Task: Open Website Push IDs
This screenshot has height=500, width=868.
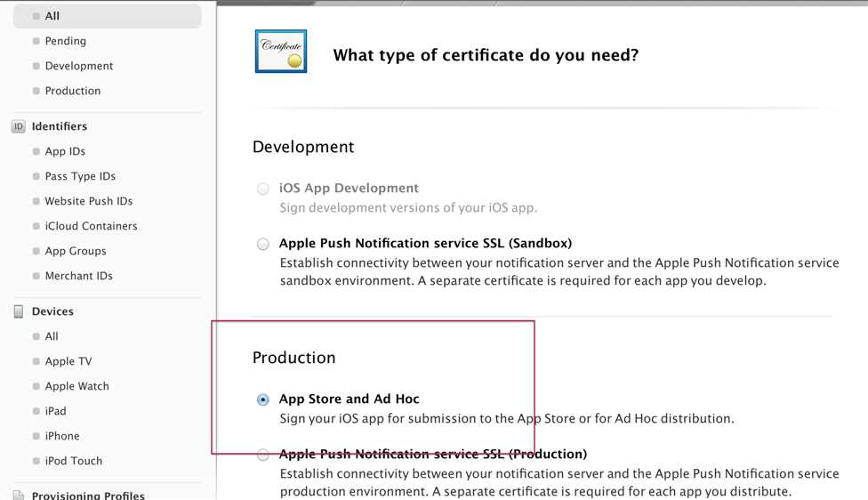Action: point(89,201)
